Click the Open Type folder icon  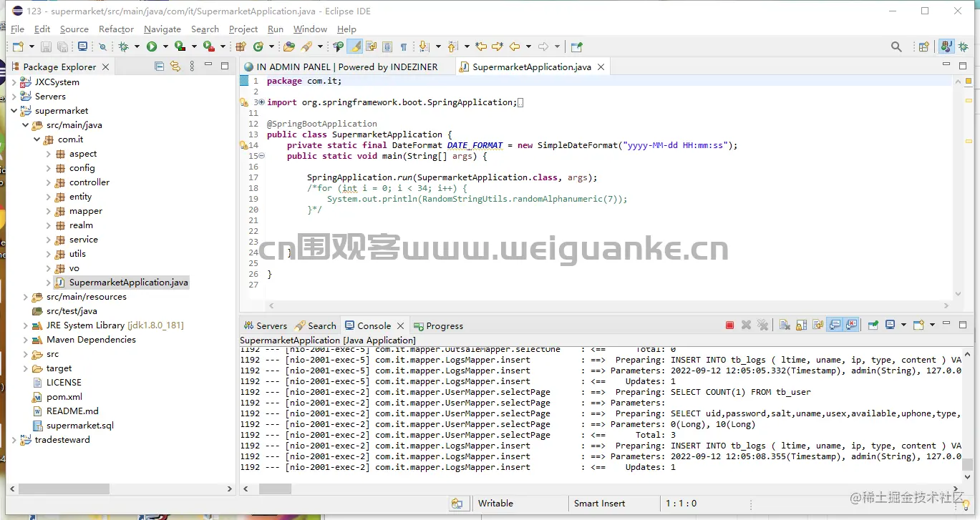[289, 46]
